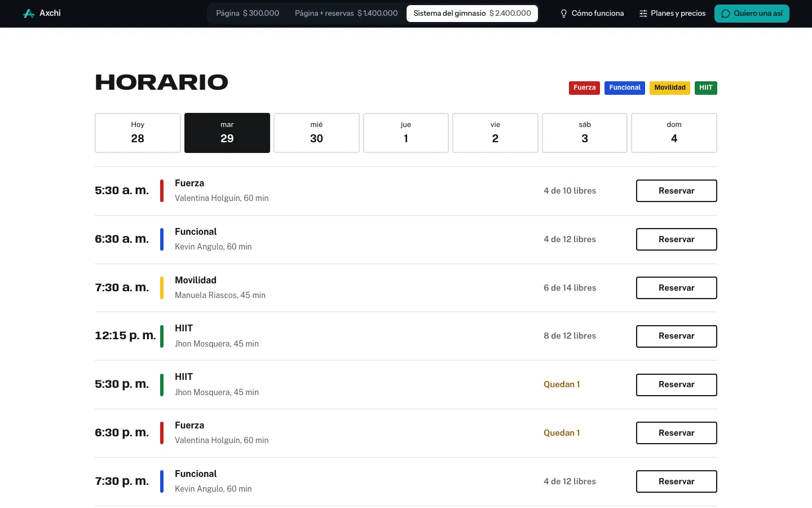The image size is (812, 508).
Task: Click the Quiero una así button
Action: click(x=752, y=14)
